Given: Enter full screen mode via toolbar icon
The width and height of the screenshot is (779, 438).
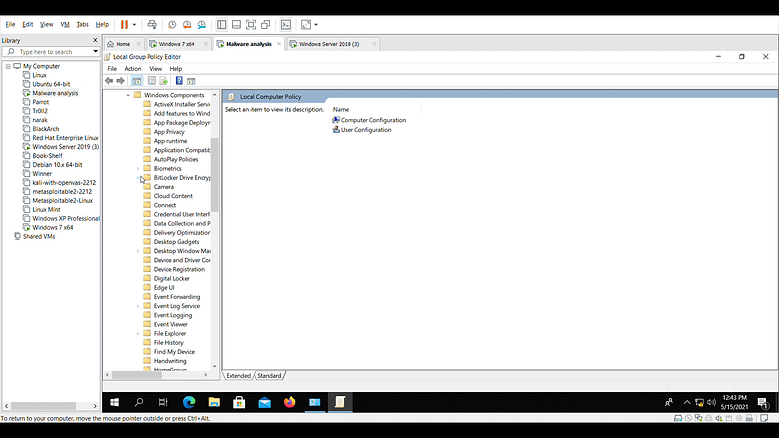Looking at the screenshot, I should click(x=251, y=24).
